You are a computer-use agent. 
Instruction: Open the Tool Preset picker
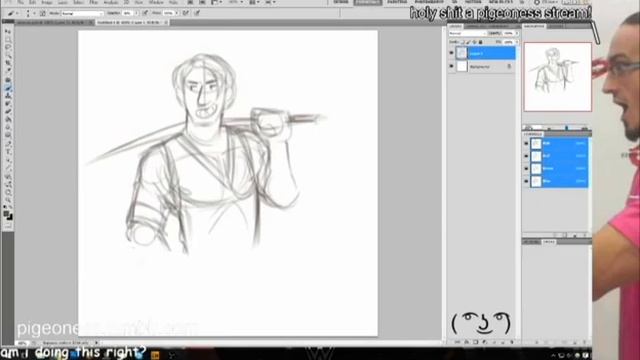click(12, 13)
